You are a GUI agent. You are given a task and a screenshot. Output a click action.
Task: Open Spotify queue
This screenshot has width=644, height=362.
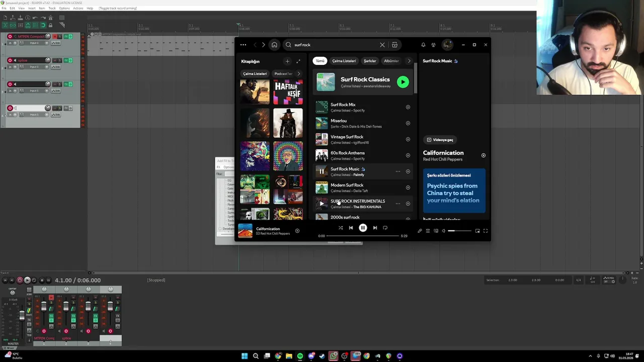click(x=428, y=231)
